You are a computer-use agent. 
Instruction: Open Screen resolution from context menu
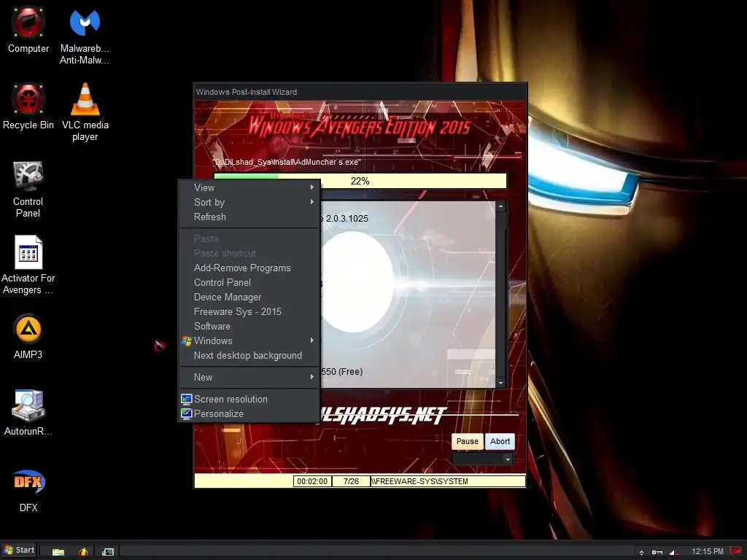(x=249, y=399)
